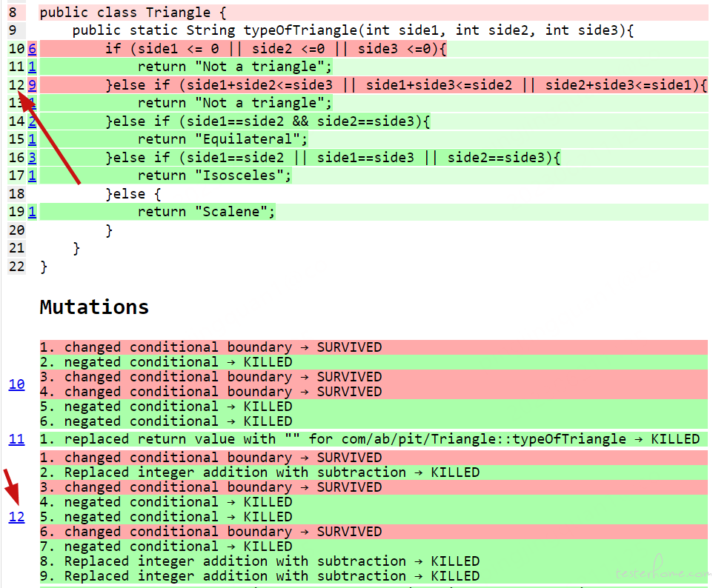Open the mutation count link 2 on line 14
The height and width of the screenshot is (588, 713).
32,121
